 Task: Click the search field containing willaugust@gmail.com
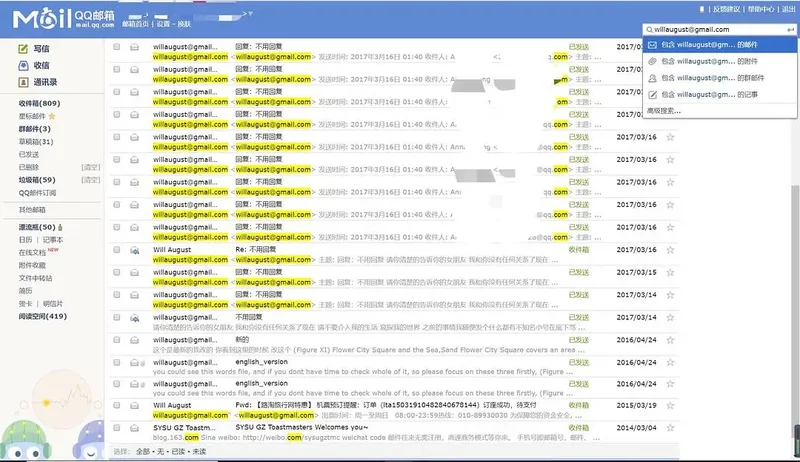tap(719, 30)
